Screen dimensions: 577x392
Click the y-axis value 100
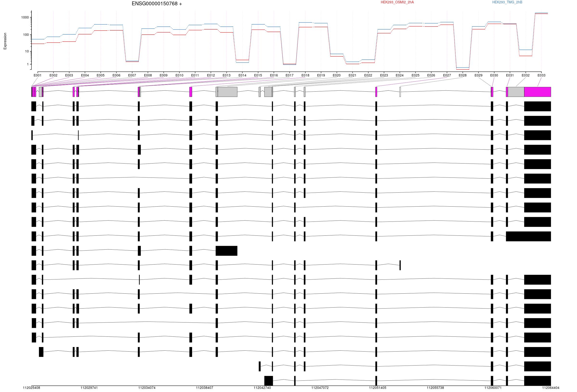tap(26, 35)
